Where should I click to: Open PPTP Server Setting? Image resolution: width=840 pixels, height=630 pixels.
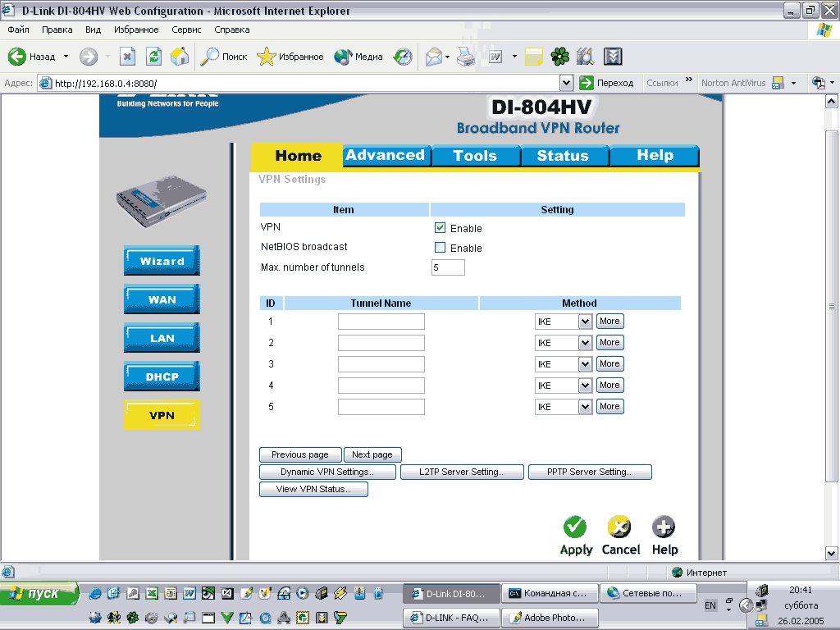[x=590, y=472]
